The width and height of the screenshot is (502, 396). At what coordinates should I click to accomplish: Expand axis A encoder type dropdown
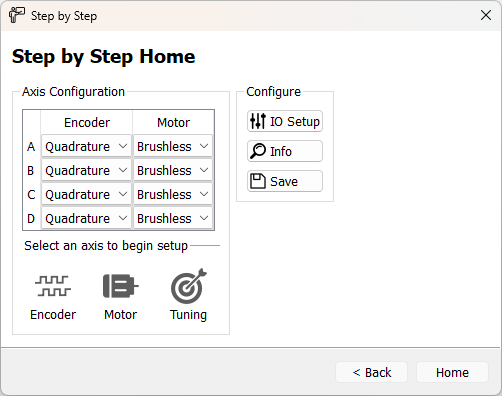tap(86, 146)
